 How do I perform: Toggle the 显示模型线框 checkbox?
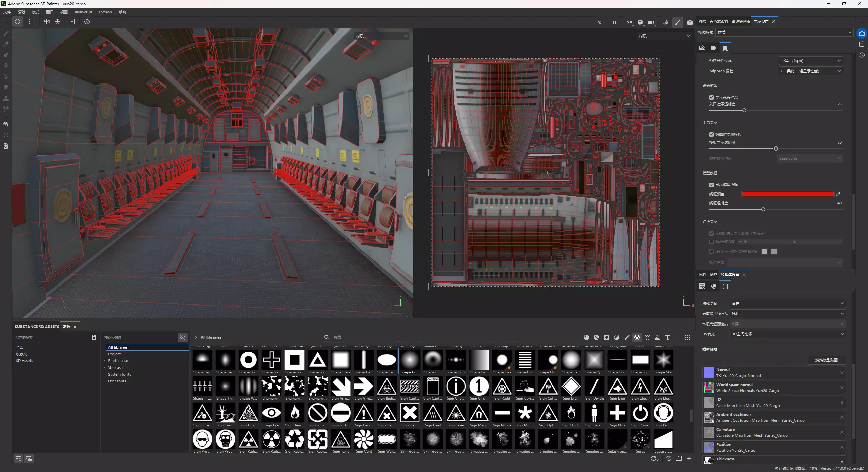point(711,185)
